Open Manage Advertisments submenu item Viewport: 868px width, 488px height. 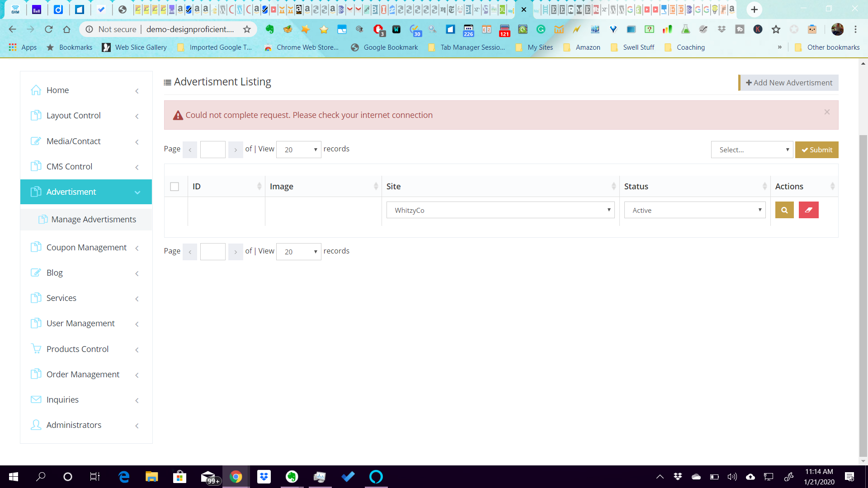(93, 219)
